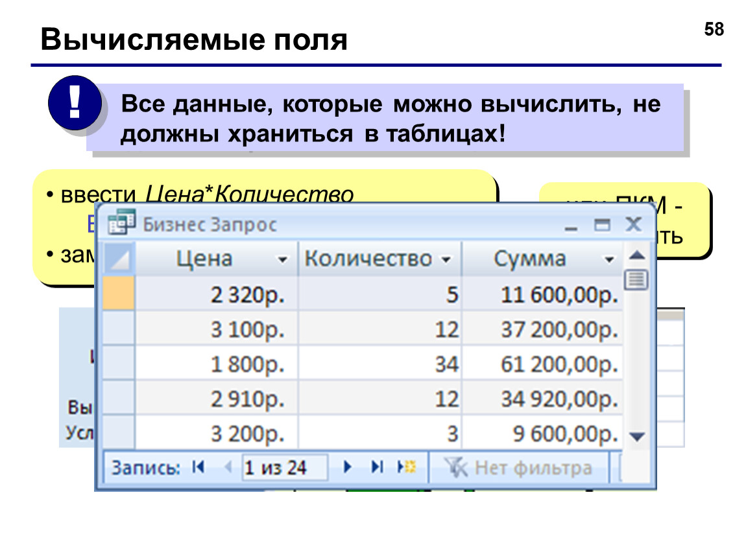Click sum cell 34 920,00р.
746x560 pixels.
point(542,399)
